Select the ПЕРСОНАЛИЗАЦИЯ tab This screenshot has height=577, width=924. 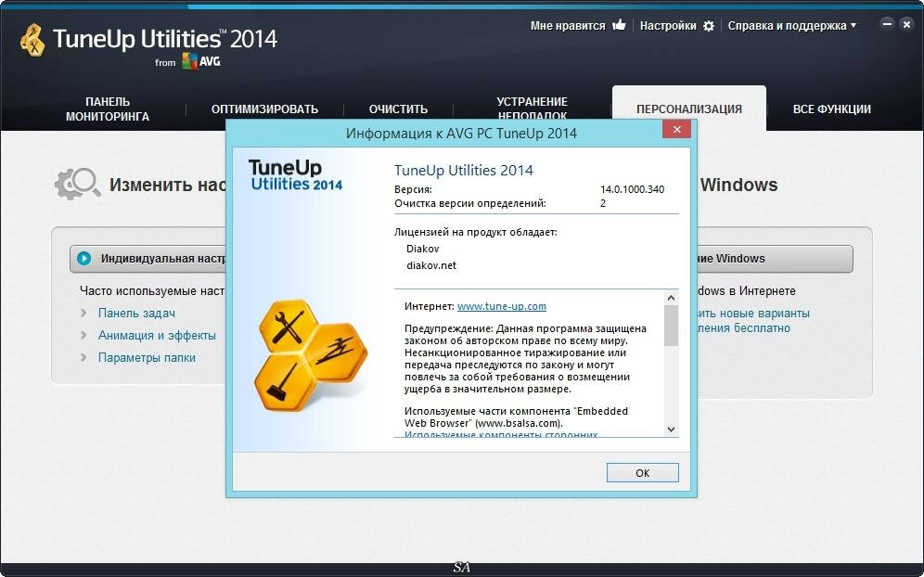tap(689, 109)
